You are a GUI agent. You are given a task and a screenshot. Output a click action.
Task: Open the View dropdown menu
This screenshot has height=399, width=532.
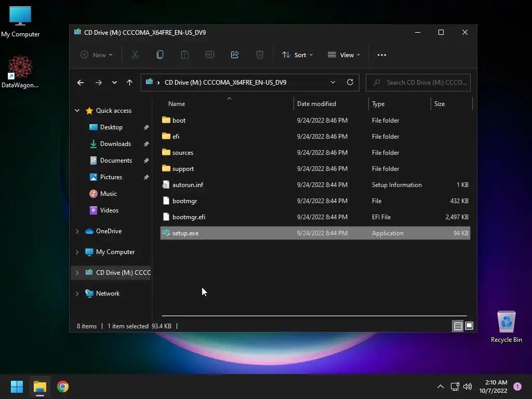click(344, 55)
